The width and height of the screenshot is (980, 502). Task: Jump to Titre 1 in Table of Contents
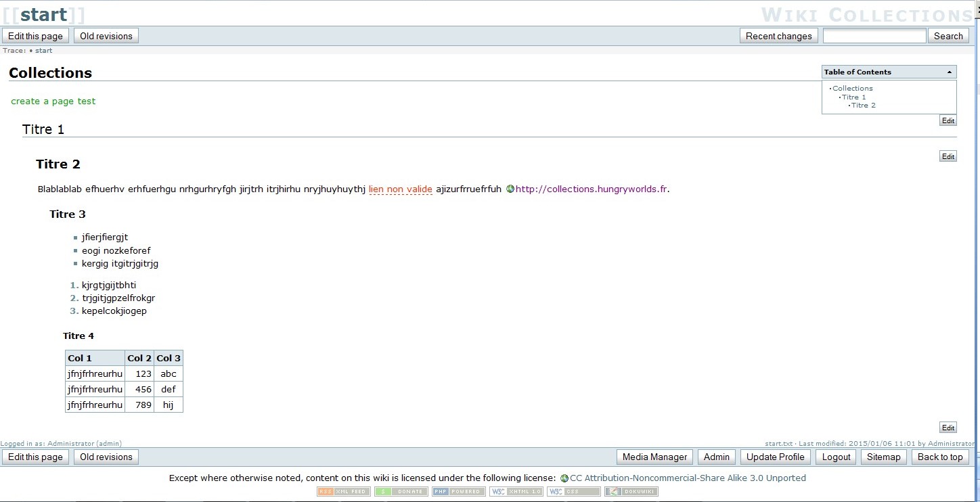(853, 97)
